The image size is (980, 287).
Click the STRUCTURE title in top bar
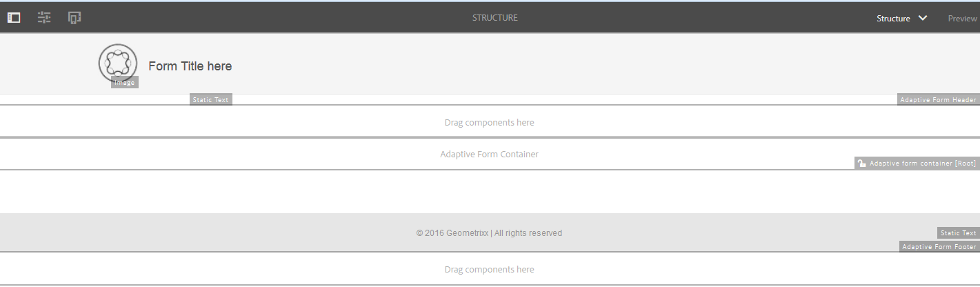click(x=494, y=18)
